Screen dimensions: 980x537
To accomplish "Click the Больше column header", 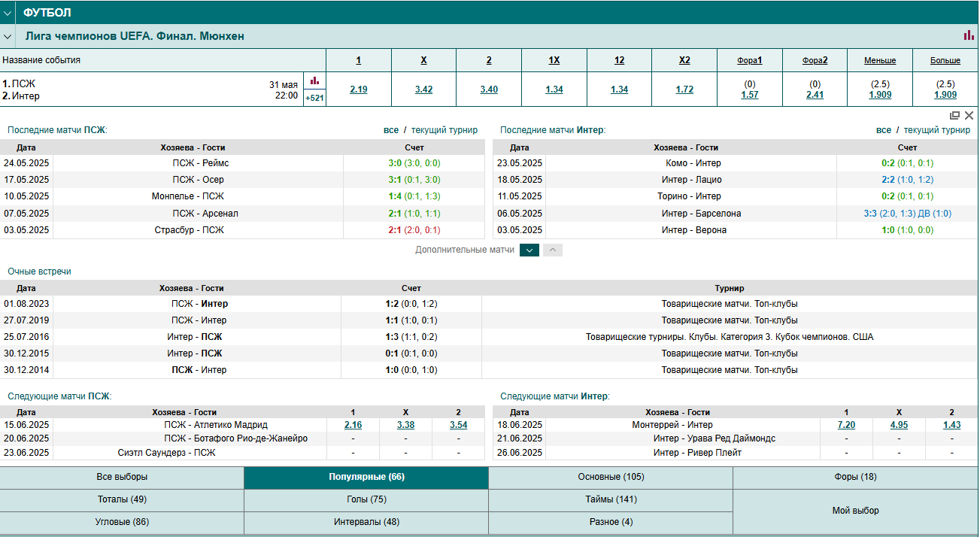I will click(x=945, y=60).
